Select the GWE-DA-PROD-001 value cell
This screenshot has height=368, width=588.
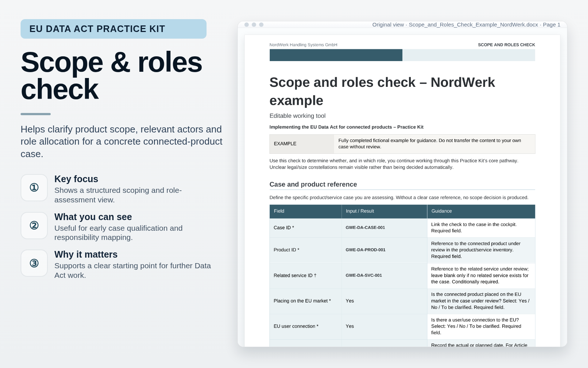pyautogui.click(x=384, y=250)
